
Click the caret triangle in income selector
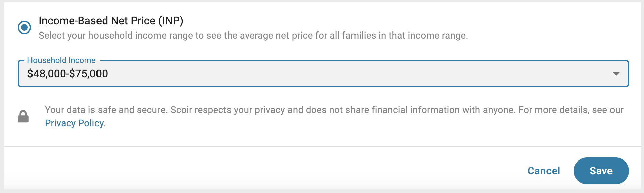[616, 74]
